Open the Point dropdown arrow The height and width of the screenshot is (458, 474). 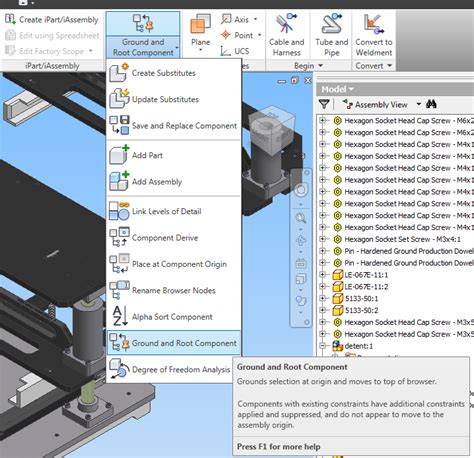pos(260,35)
